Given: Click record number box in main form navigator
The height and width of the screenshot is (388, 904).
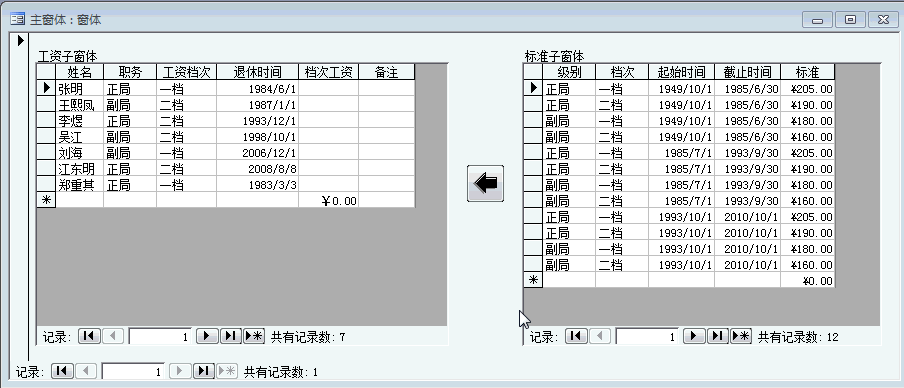Looking at the screenshot, I should [x=133, y=372].
